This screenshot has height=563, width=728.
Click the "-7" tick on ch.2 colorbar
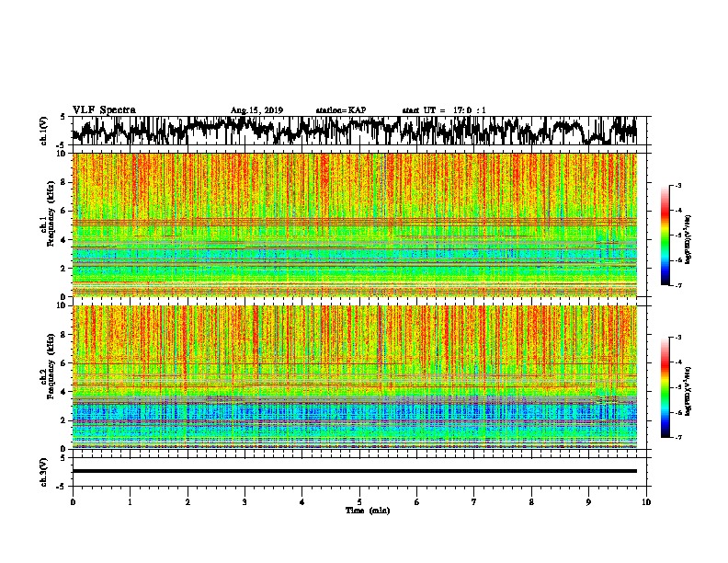click(678, 438)
